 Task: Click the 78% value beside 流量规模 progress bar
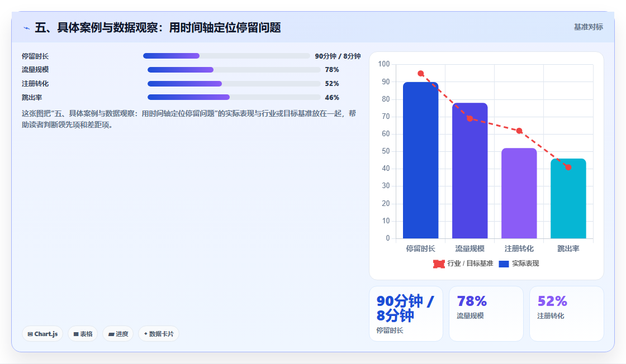click(x=332, y=70)
